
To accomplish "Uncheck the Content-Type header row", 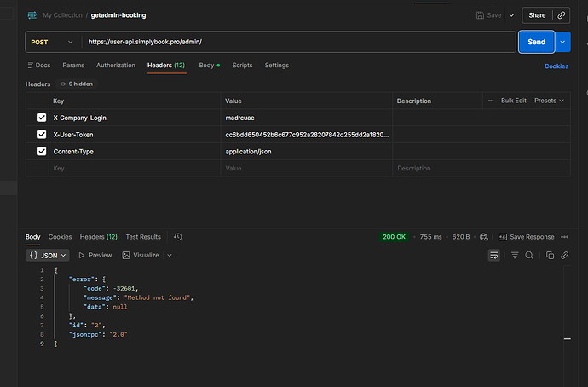I will click(42, 152).
